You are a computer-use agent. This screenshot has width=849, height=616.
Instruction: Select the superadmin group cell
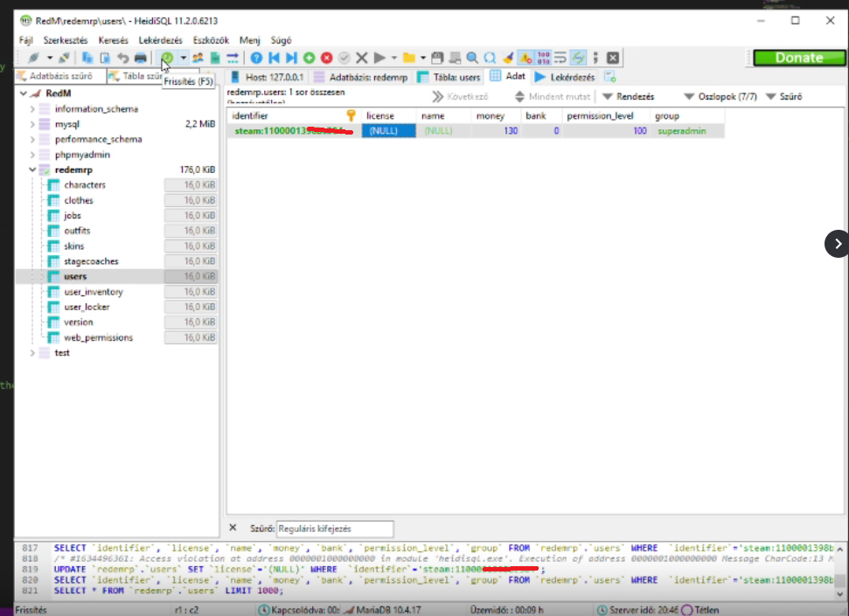coord(687,131)
